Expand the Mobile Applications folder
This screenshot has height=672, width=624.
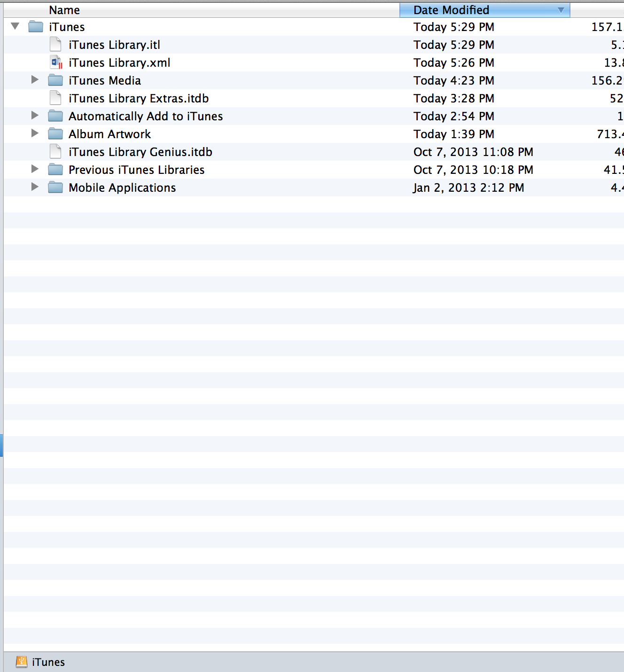(35, 187)
